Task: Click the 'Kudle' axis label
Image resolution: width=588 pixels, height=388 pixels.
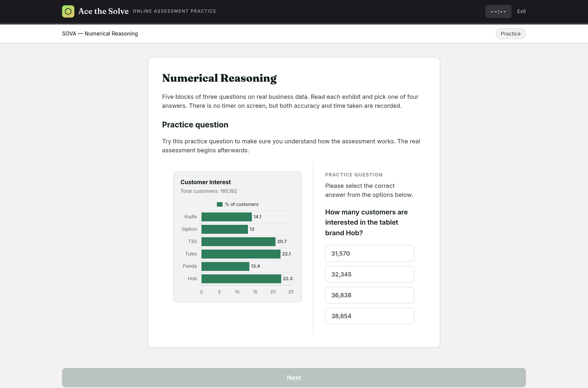Action: tap(191, 217)
